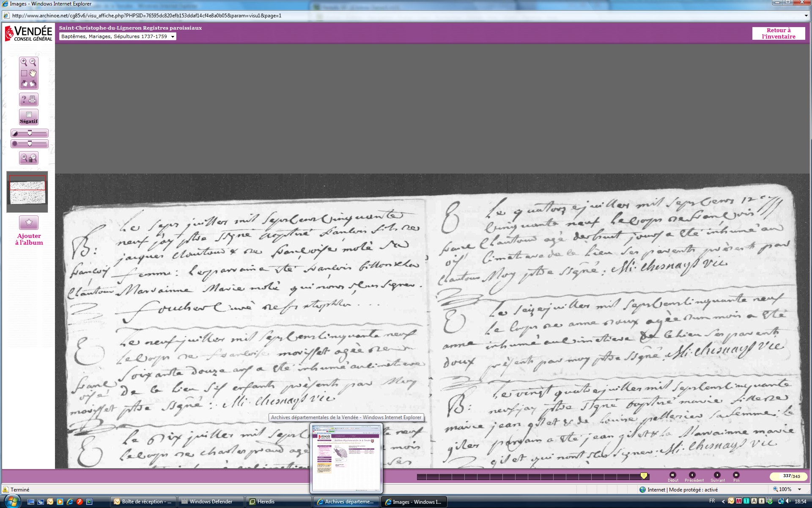Open the 100% zoom level dropdown
This screenshot has width=812, height=508.
pos(799,489)
